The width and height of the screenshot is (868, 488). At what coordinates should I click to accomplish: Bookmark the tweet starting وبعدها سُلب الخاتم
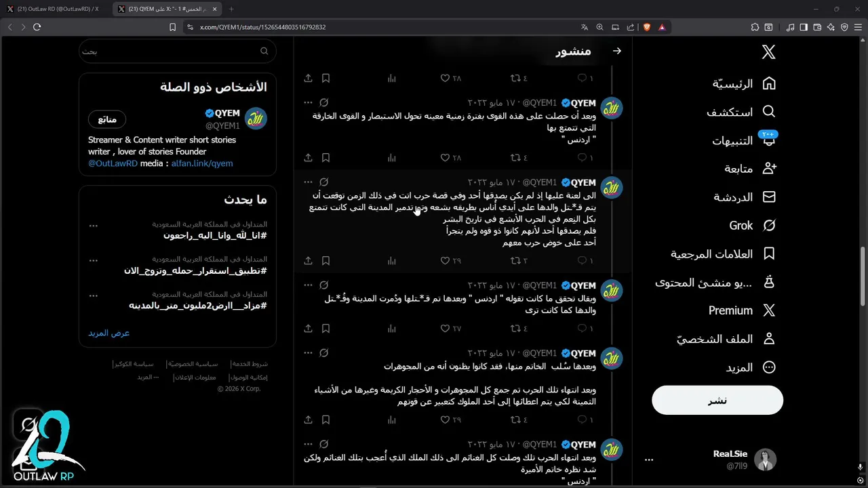point(325,420)
